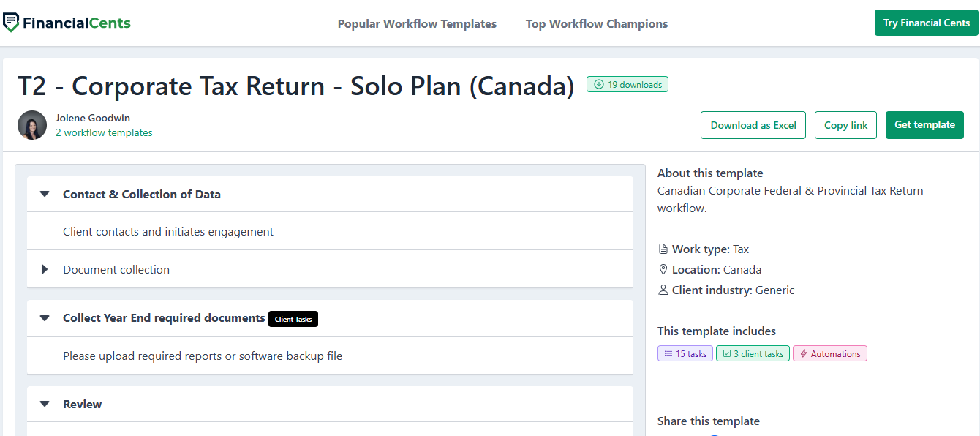
Task: Click the Review section heading text
Action: pos(83,405)
